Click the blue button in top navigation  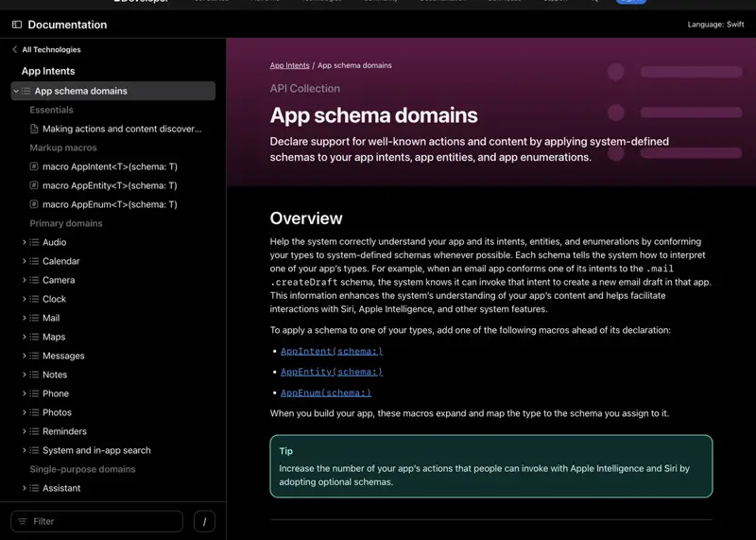click(630, 2)
